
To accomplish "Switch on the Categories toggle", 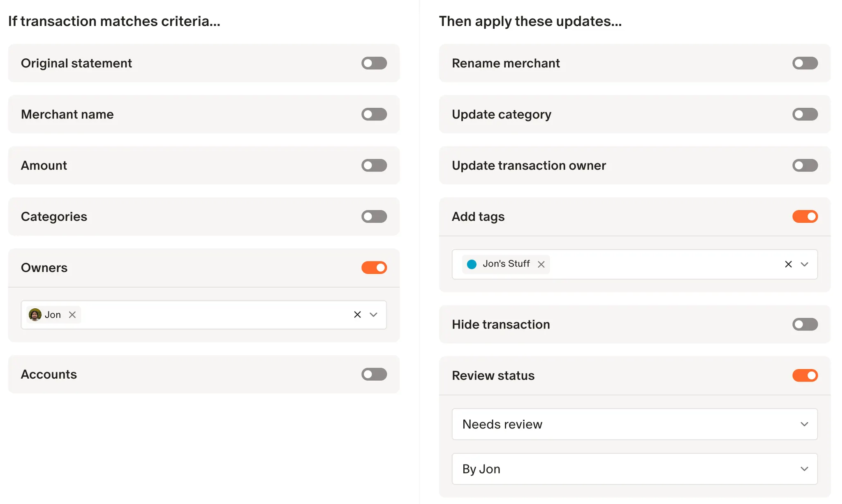I will [x=374, y=217].
